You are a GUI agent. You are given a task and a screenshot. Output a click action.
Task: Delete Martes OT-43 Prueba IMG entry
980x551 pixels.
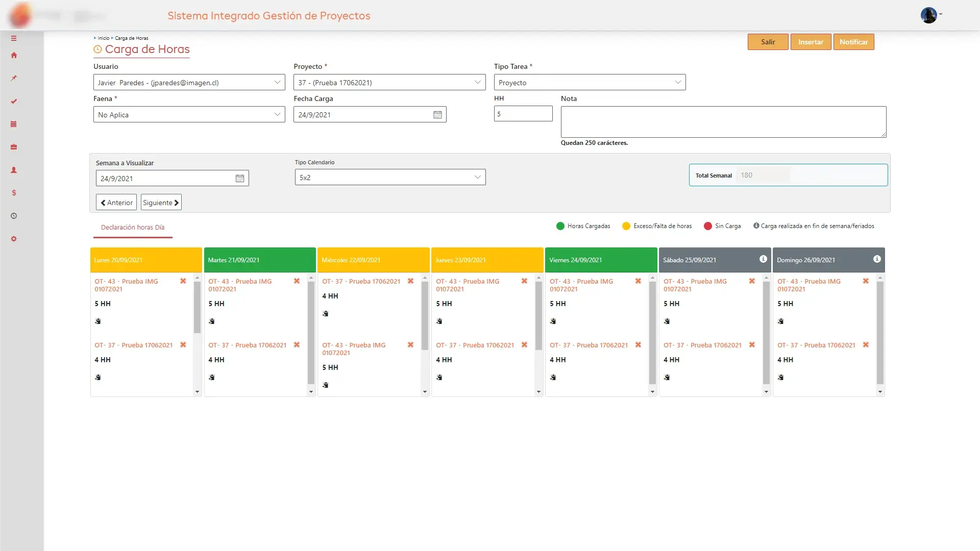click(x=297, y=281)
